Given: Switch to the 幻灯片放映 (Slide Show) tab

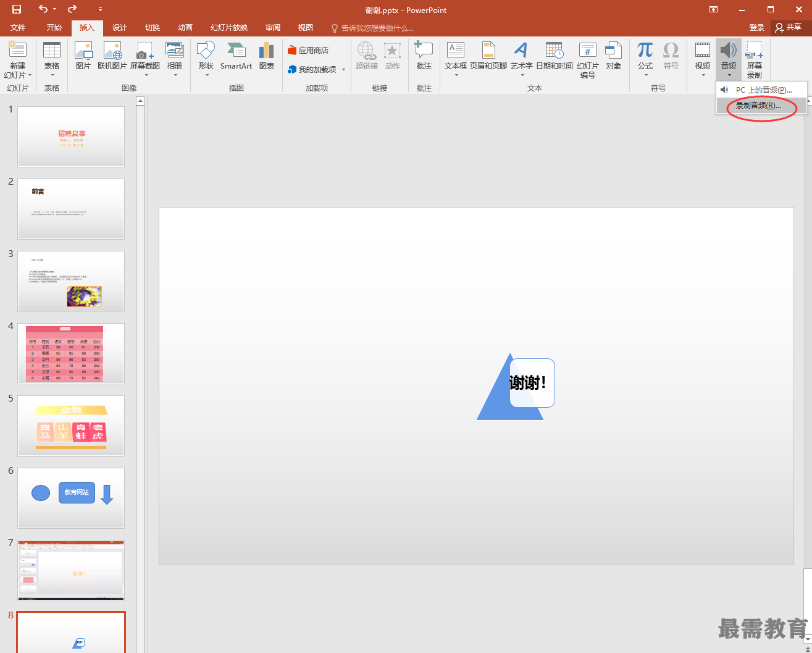Looking at the screenshot, I should point(229,28).
